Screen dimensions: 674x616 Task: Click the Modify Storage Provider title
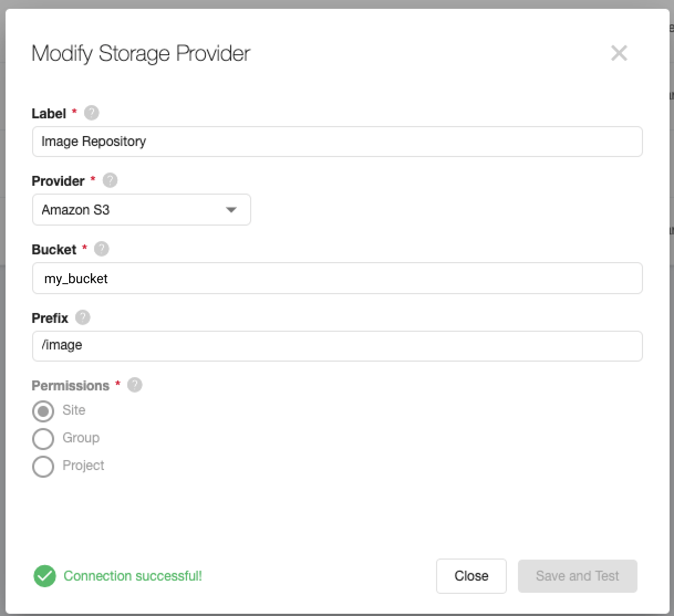(141, 53)
